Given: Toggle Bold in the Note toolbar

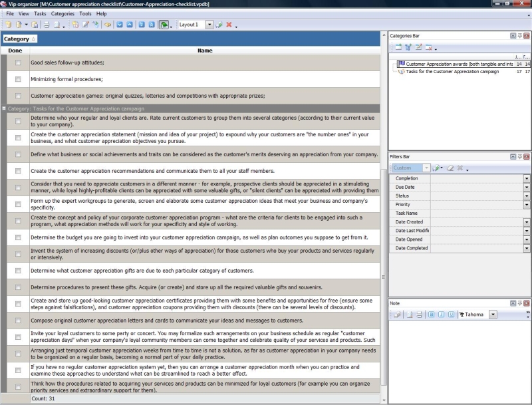Looking at the screenshot, I should [431, 315].
